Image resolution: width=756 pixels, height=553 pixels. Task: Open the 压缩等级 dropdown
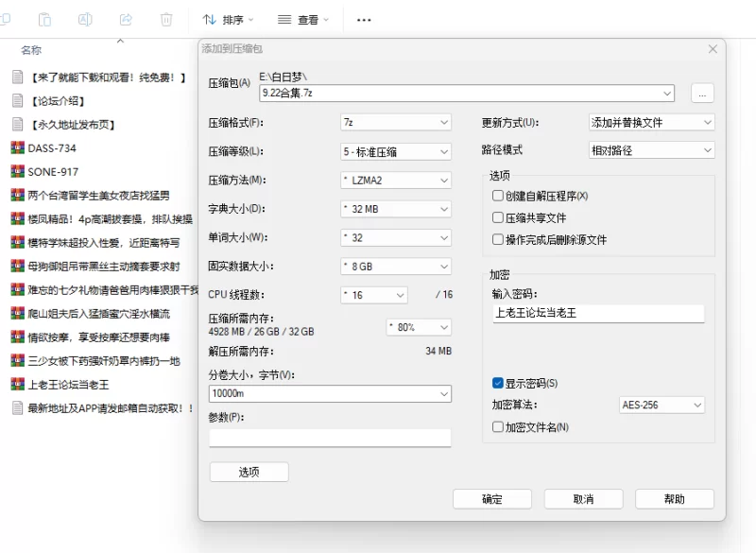point(395,151)
